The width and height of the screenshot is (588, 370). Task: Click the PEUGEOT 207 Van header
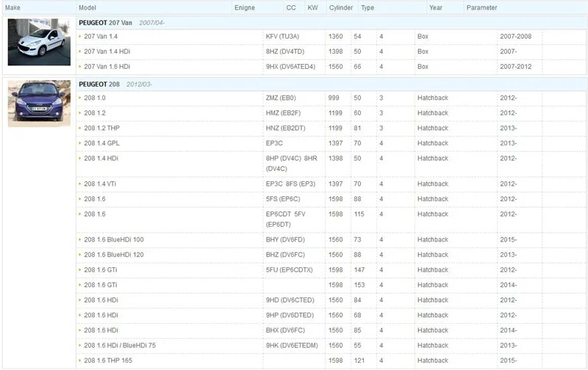coord(105,23)
